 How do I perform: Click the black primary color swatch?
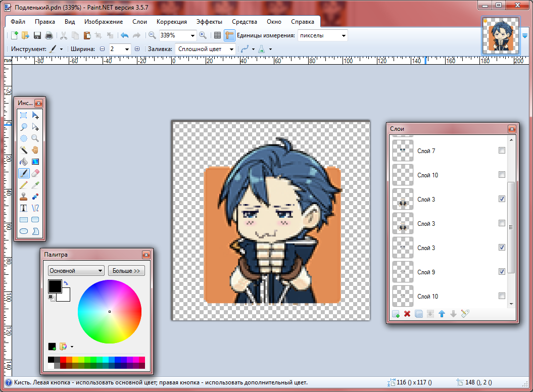pos(55,286)
